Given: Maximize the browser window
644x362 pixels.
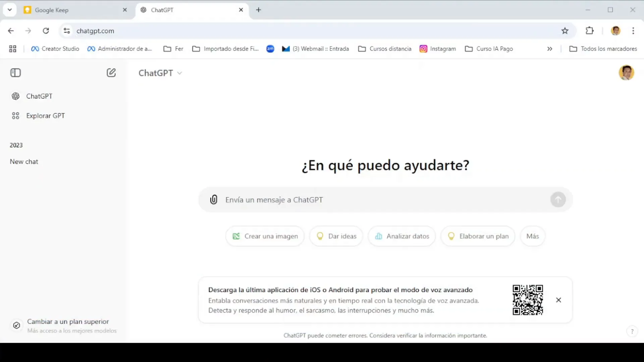Looking at the screenshot, I should point(610,10).
